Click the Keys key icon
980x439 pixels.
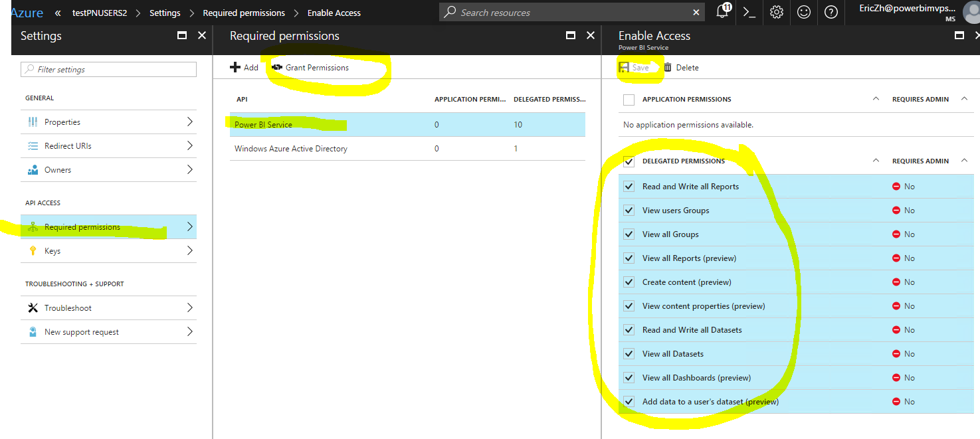pyautogui.click(x=33, y=250)
